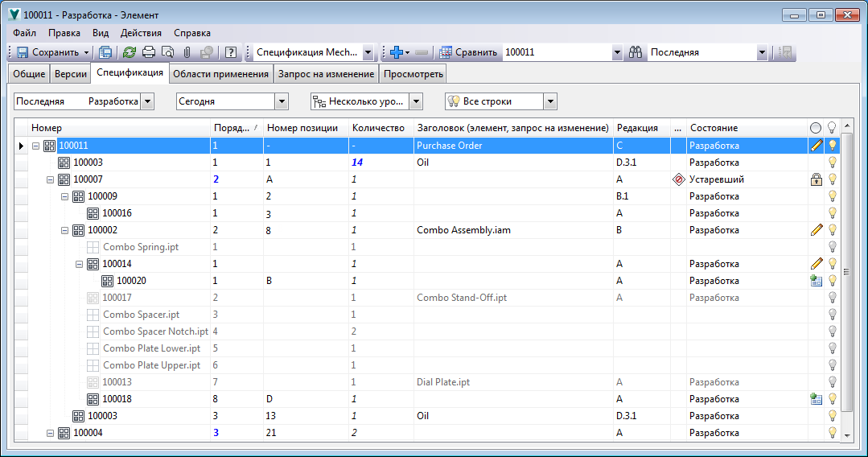This screenshot has height=457, width=868.
Task: Open the Правка menu
Action: [64, 33]
